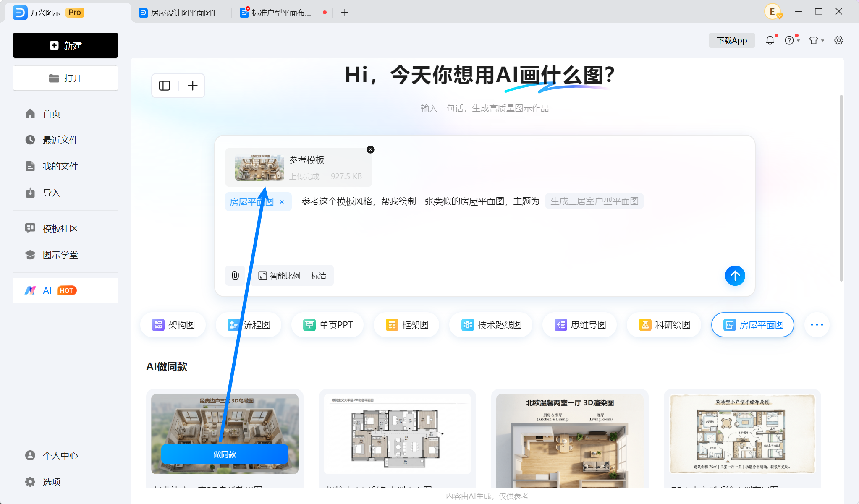Expand the skin/theme shirt dropdown
859x504 pixels.
[x=817, y=40]
